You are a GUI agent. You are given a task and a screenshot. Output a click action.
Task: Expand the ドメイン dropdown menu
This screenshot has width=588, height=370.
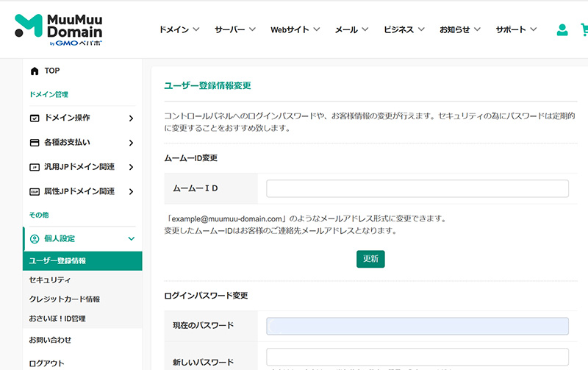point(179,30)
